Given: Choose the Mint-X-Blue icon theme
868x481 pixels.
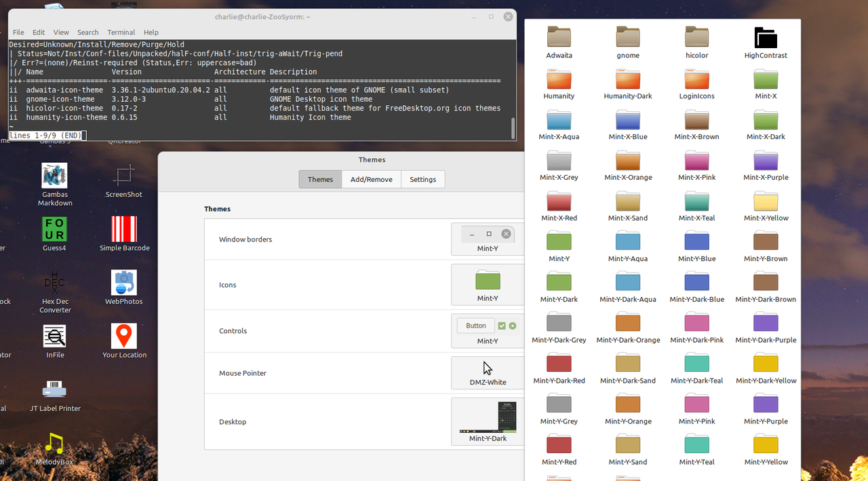Looking at the screenshot, I should click(x=628, y=125).
